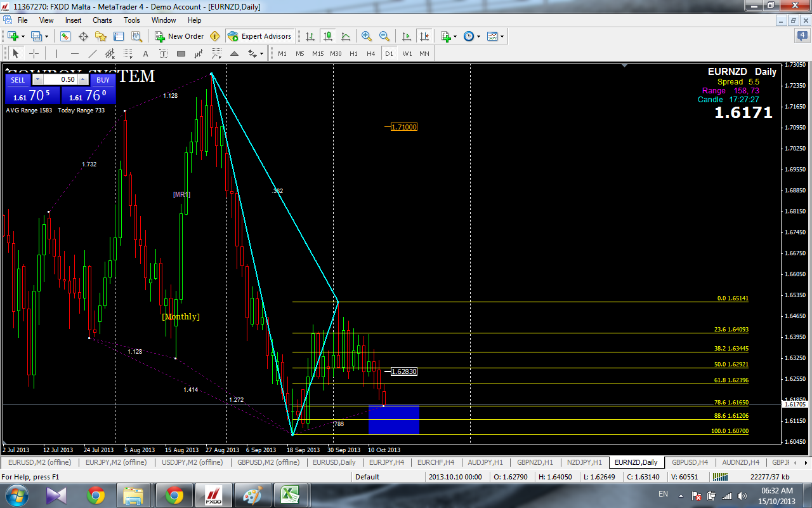
Task: Launch MetaEditor yellow diamond icon
Action: pos(214,36)
